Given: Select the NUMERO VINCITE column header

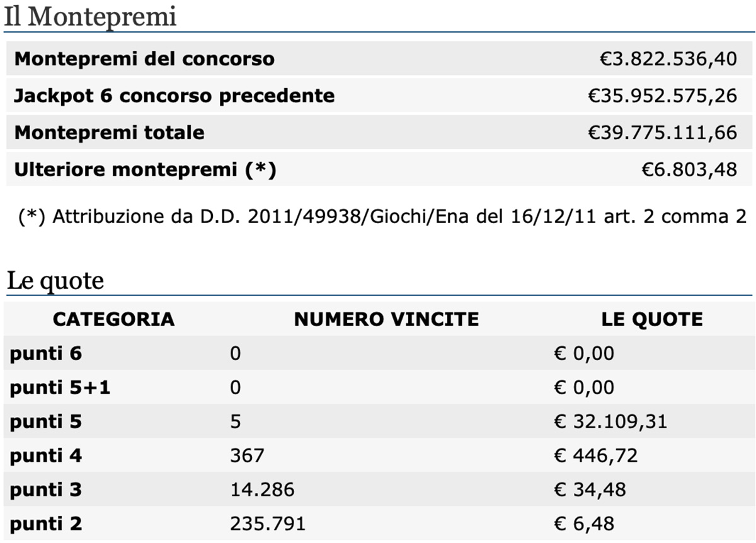Looking at the screenshot, I should (x=386, y=319).
